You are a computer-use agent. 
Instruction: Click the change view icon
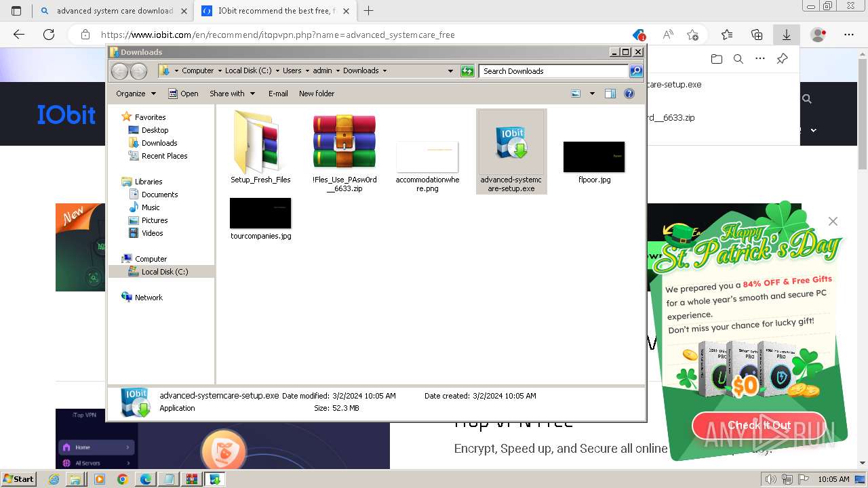pos(576,94)
